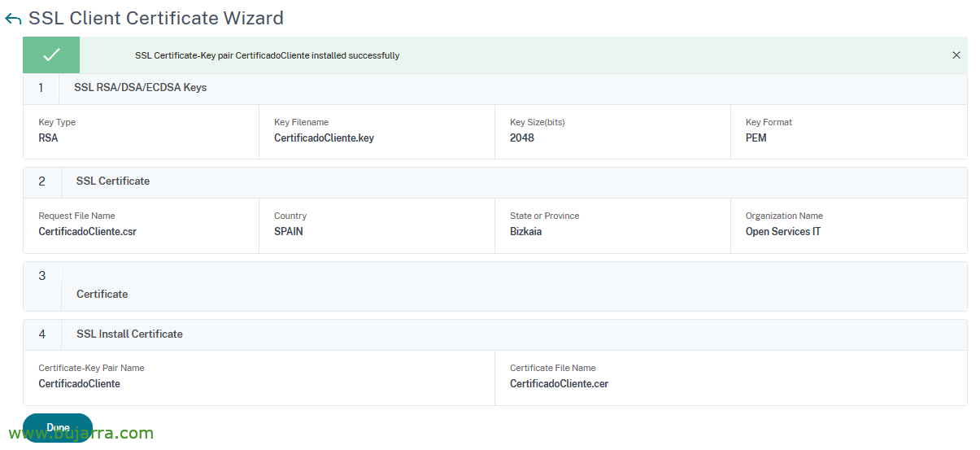Click the Key Format value PEM
The width and height of the screenshot is (980, 450).
coord(756,138)
